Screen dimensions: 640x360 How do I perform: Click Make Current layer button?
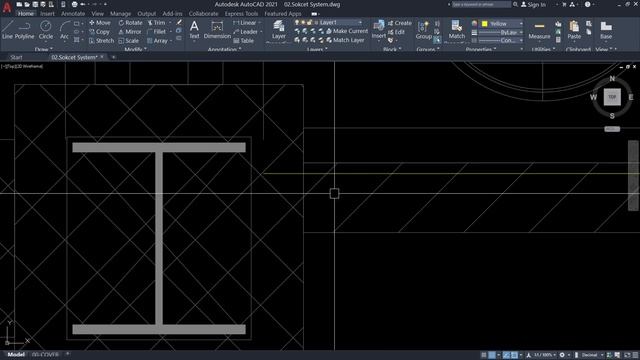(x=347, y=31)
